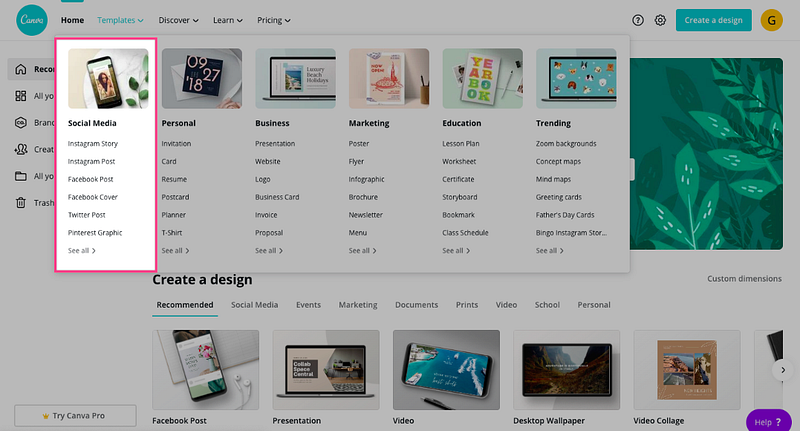Screen dimensions: 800x431
Task: Switch to the Recommended tab
Action: [185, 305]
